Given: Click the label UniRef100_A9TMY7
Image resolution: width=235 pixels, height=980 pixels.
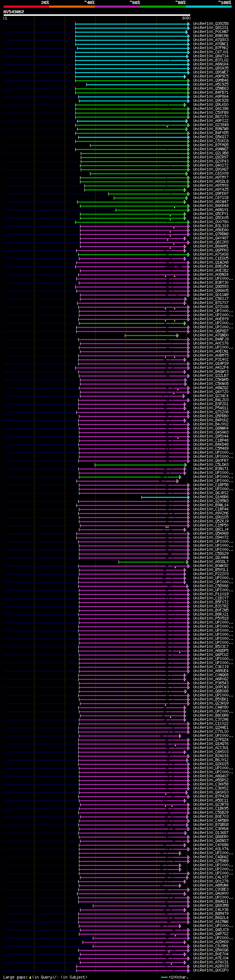Looking at the screenshot, I should click(x=211, y=178).
